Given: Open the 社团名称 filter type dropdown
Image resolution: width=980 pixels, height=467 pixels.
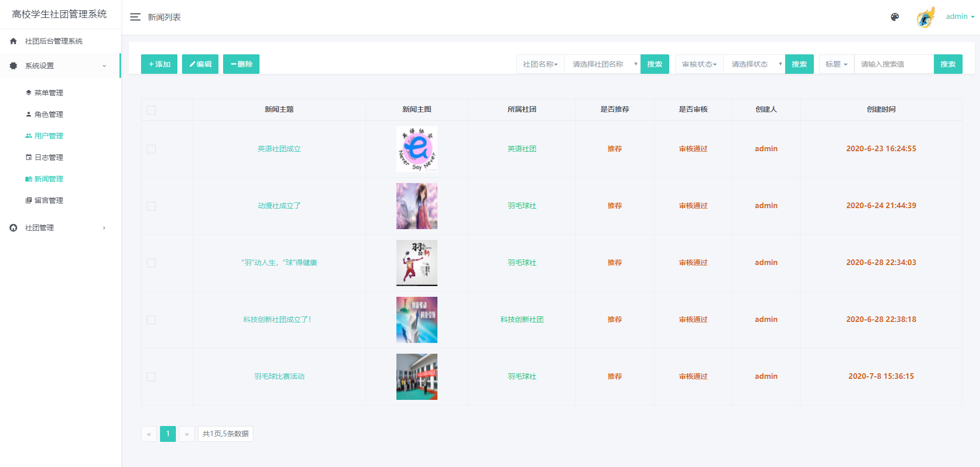Looking at the screenshot, I should click(541, 64).
